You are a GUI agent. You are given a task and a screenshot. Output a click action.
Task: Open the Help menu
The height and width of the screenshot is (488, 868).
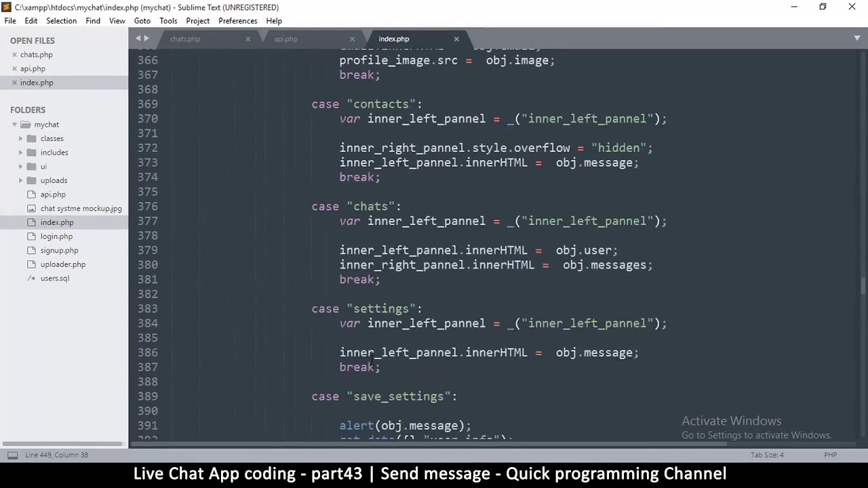[x=274, y=21]
